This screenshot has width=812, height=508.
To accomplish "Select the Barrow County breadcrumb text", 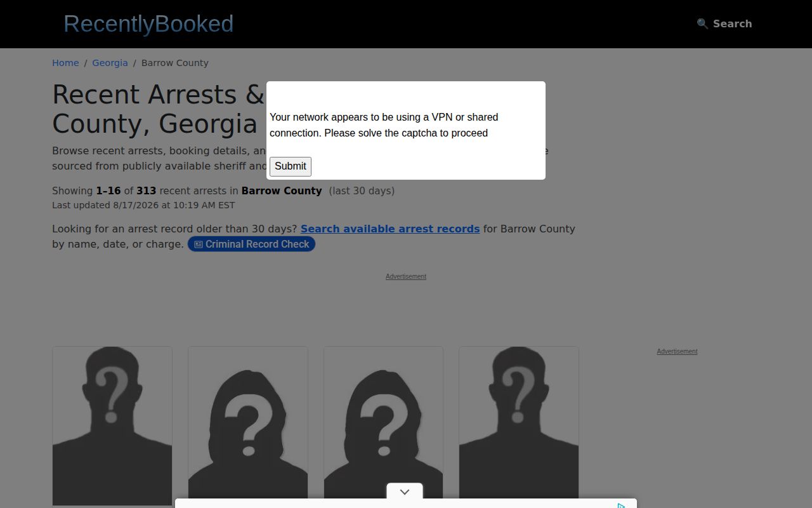I will pyautogui.click(x=174, y=63).
